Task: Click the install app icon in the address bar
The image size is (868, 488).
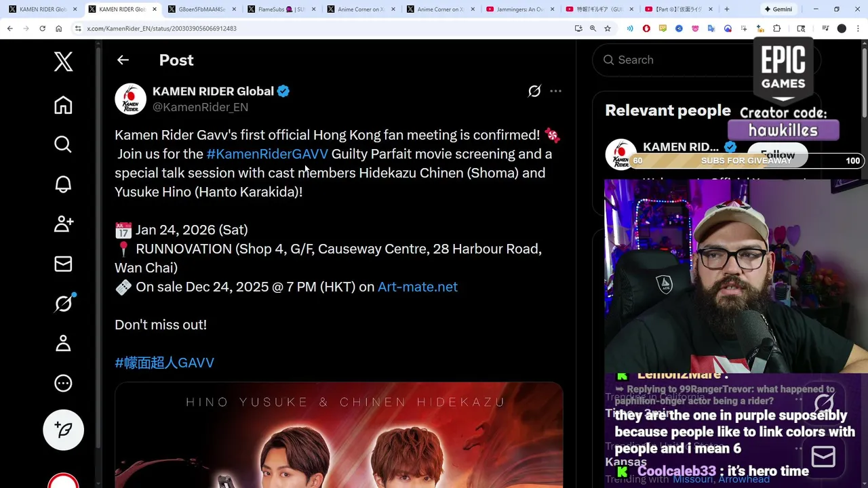Action: [578, 28]
